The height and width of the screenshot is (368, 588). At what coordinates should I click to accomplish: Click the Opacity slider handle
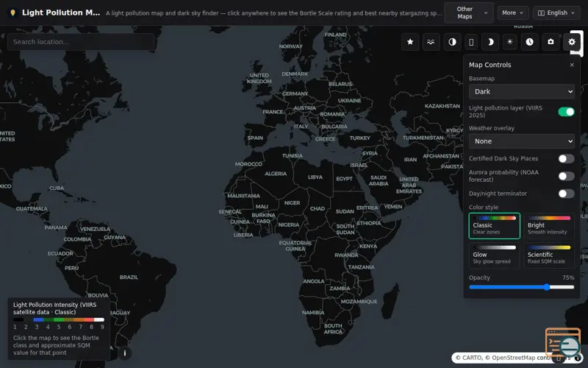click(x=547, y=287)
